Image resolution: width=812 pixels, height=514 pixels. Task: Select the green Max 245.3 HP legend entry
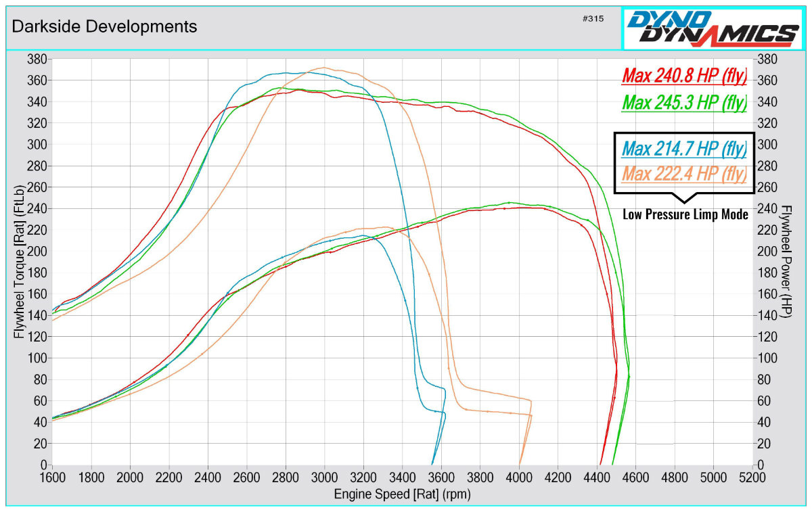pos(684,103)
